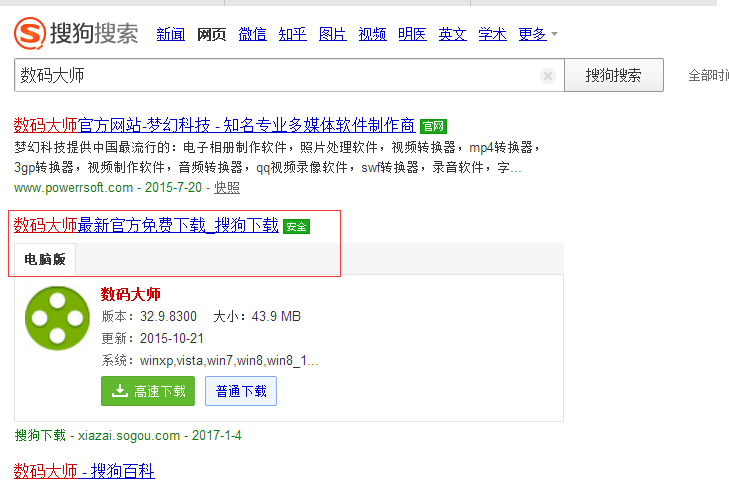The height and width of the screenshot is (481, 729).
Task: Click 大小: 43.9 MB text
Action: (x=257, y=316)
